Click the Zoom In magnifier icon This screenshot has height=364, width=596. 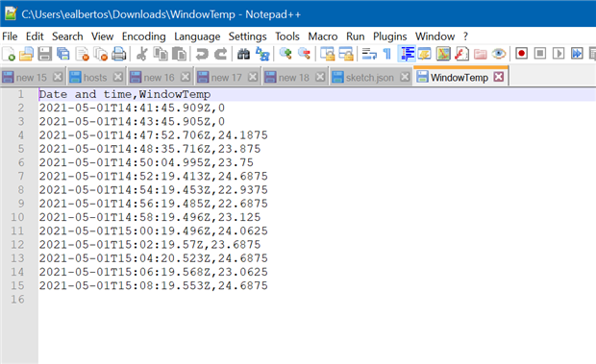click(x=286, y=54)
